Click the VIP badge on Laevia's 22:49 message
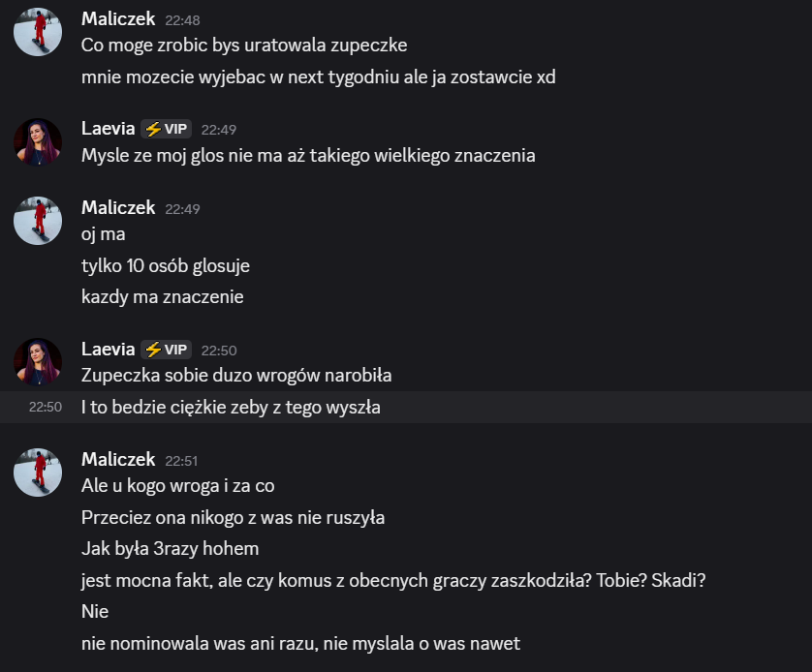The image size is (812, 672). click(167, 129)
